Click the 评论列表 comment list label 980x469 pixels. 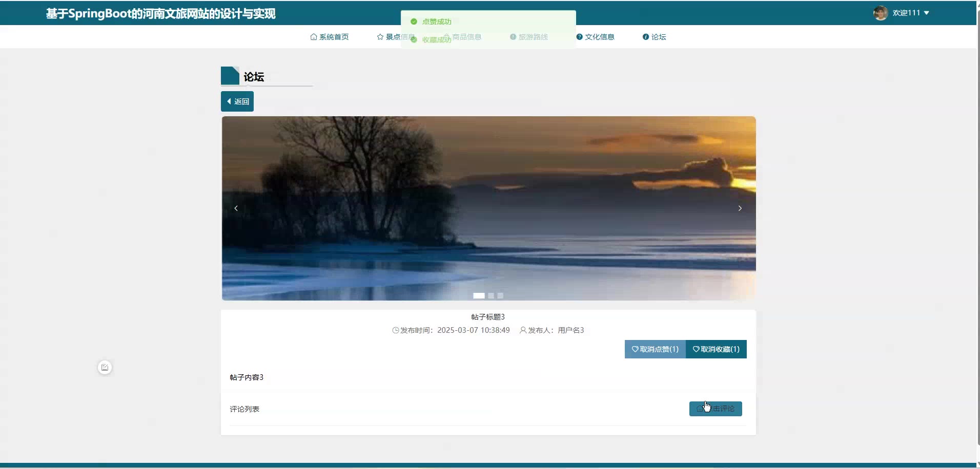tap(244, 409)
